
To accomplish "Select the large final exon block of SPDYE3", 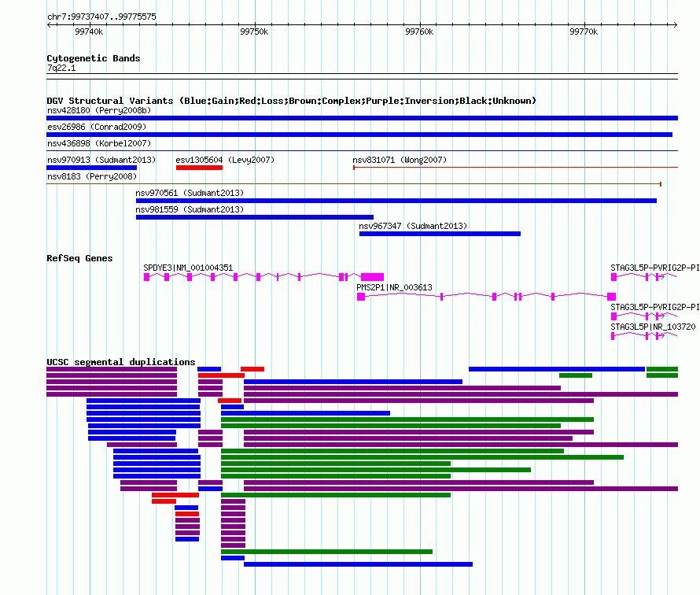I will [x=372, y=277].
